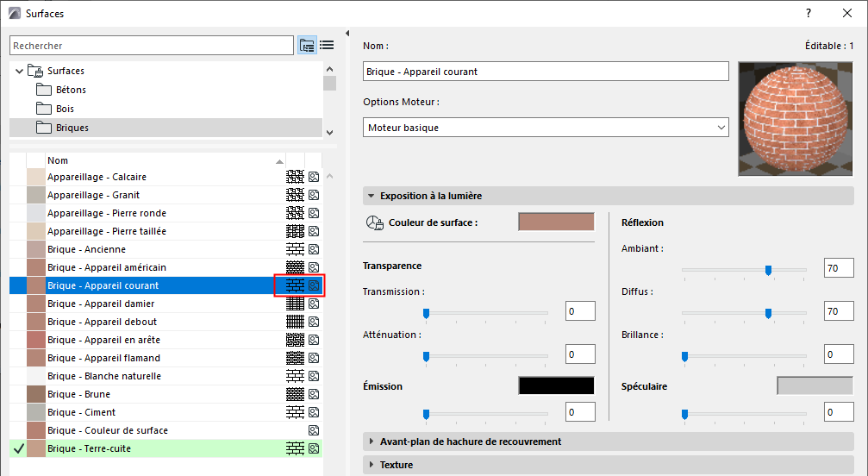Click texture icon for Brique - Couleur de surface

(x=314, y=430)
